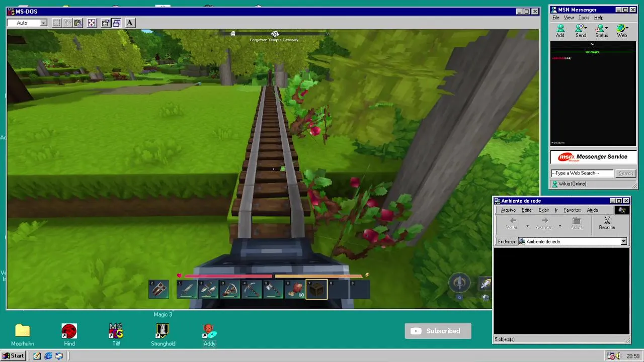Open the Auto font size dropdown
Screen dimensions: 644x362
(44, 23)
